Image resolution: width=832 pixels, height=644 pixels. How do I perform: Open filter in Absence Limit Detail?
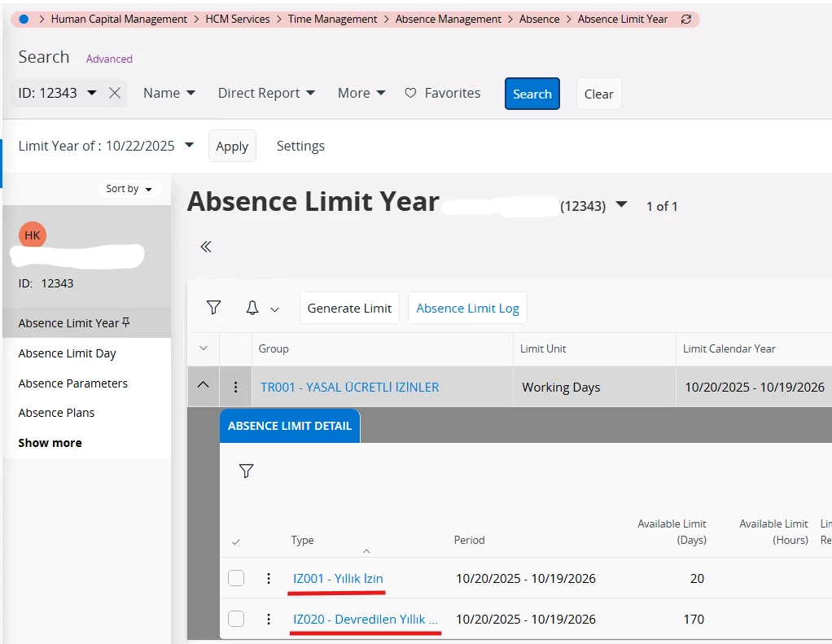246,471
